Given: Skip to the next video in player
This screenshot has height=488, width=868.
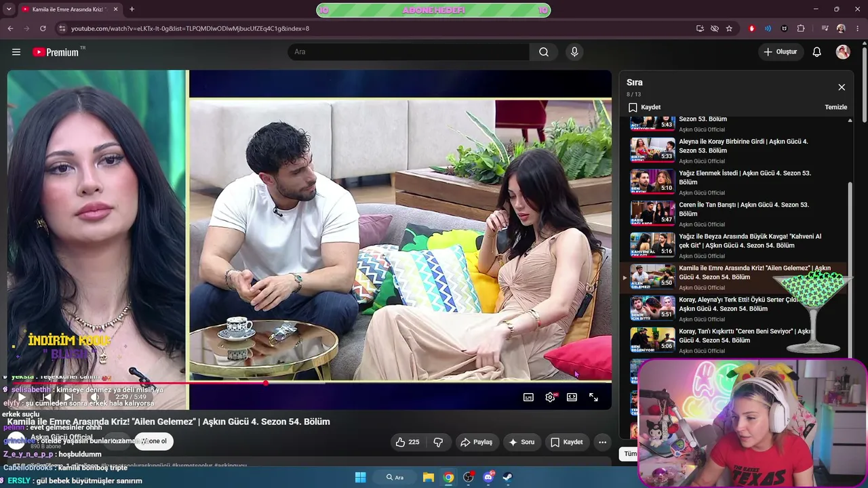Looking at the screenshot, I should [x=68, y=397].
